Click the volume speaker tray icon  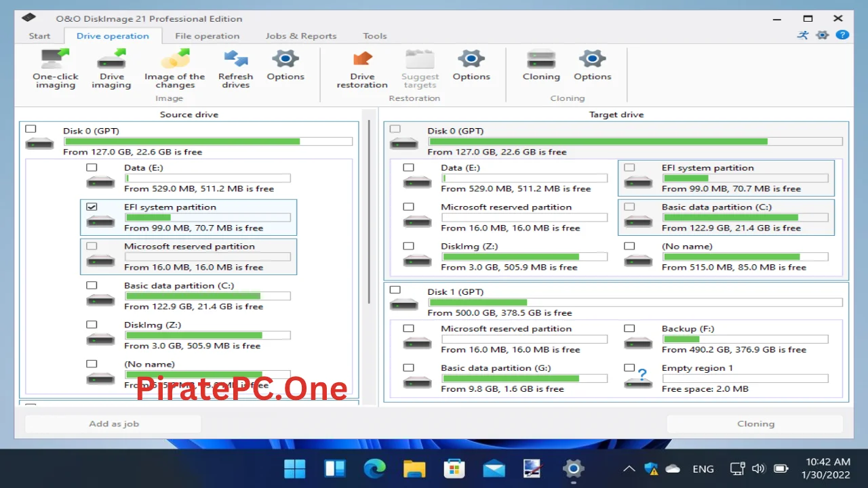(x=759, y=468)
